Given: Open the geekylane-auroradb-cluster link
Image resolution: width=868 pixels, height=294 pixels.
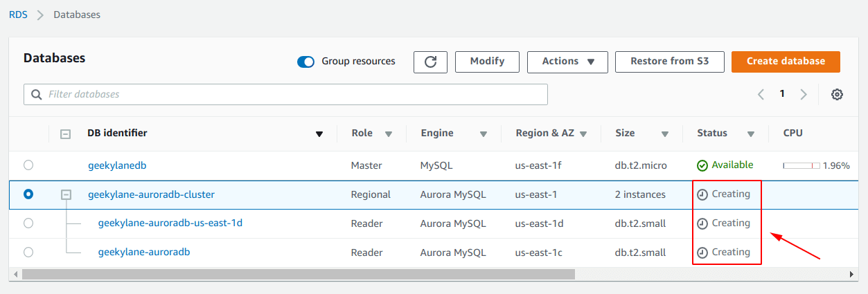Looking at the screenshot, I should point(151,194).
